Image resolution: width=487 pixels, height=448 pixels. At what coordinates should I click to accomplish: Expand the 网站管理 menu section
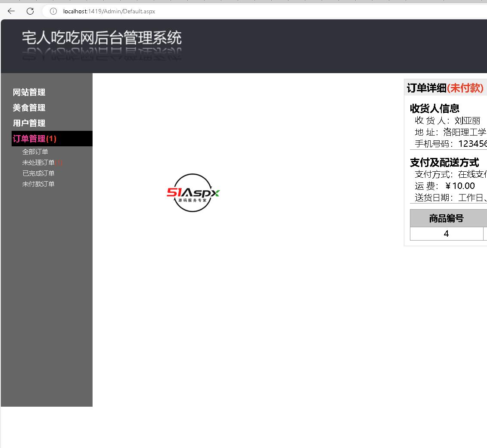(x=29, y=92)
